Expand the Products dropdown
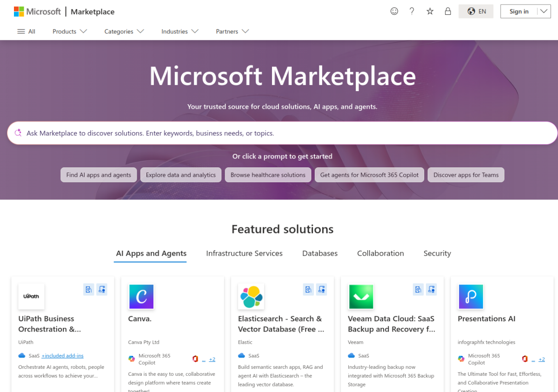 pos(70,32)
